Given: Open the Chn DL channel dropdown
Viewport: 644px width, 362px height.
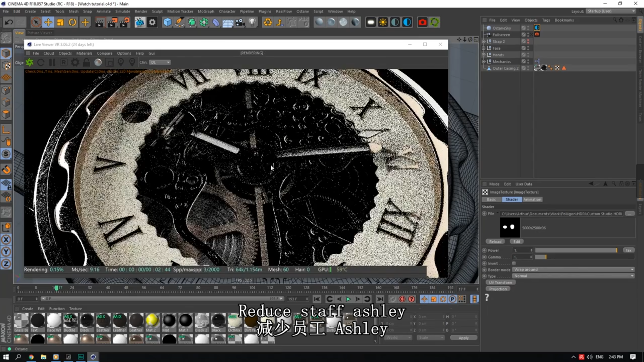Looking at the screenshot, I should click(x=160, y=62).
